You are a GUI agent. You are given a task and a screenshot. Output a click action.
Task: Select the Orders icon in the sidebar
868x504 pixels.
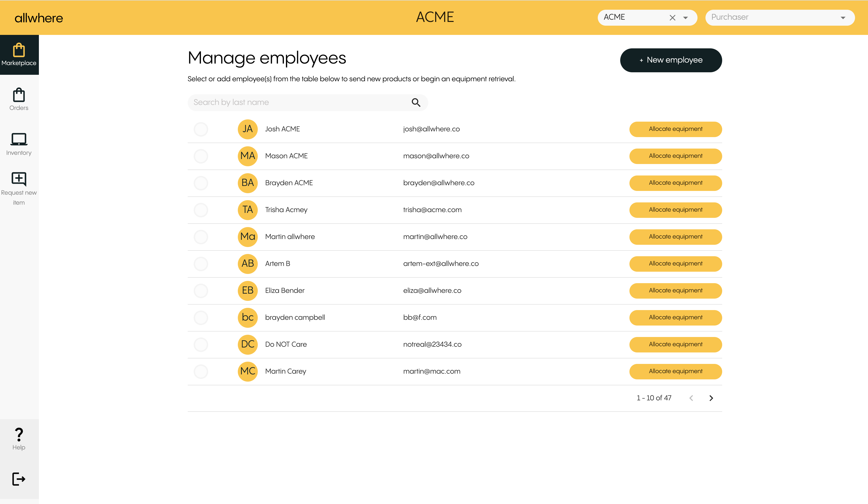(x=19, y=99)
